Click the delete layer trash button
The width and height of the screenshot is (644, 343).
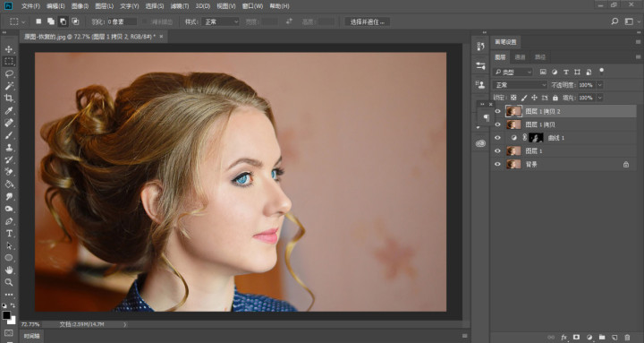tap(627, 338)
